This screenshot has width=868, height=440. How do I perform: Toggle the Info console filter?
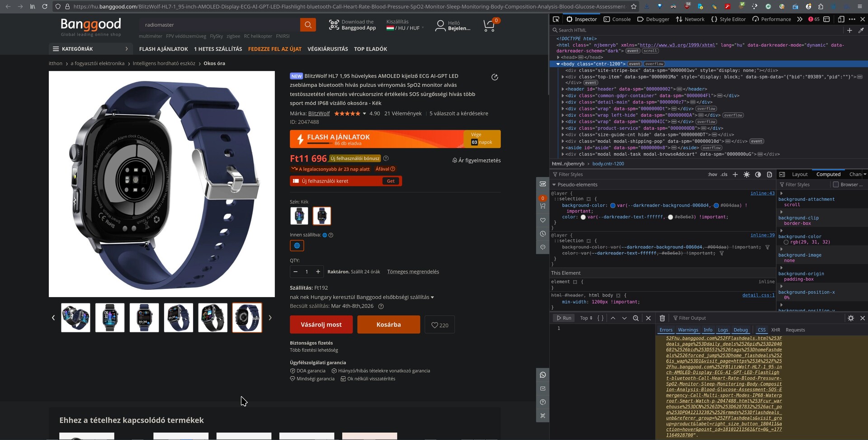click(x=708, y=330)
